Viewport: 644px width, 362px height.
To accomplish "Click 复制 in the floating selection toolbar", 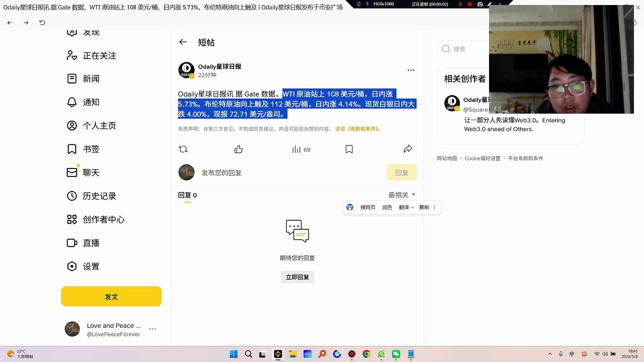I will (x=424, y=207).
